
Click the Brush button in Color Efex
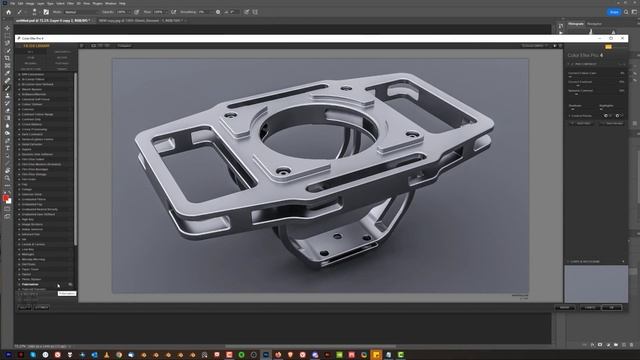564,308
